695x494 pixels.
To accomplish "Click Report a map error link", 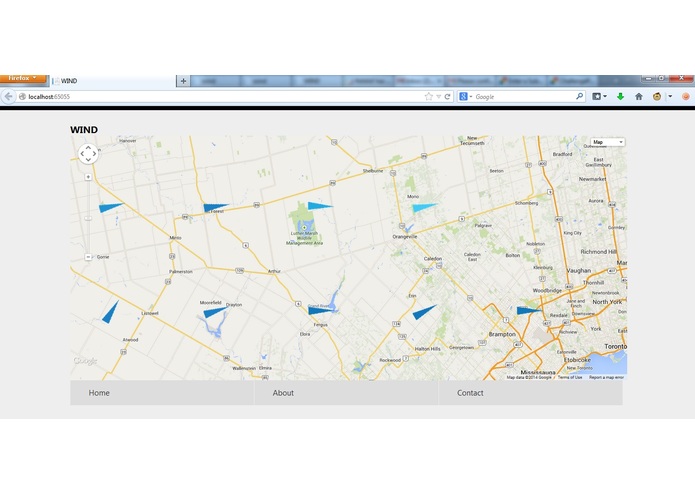I will pos(606,377).
